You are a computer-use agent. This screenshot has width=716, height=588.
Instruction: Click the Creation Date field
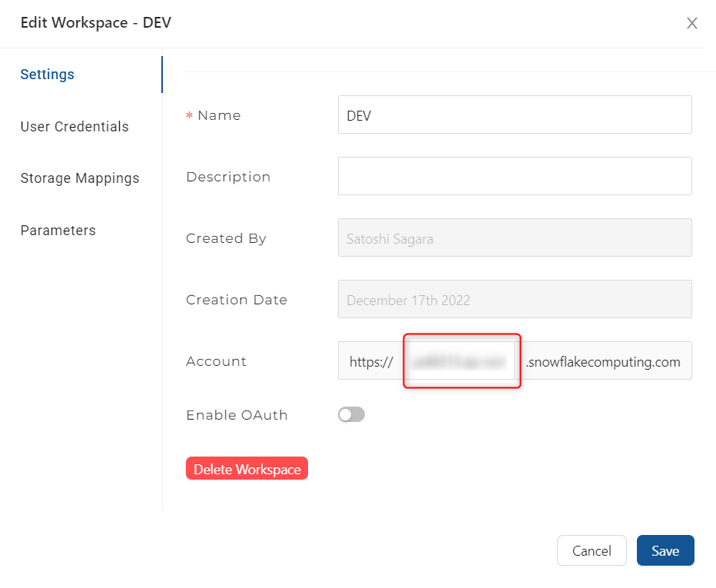[x=515, y=300]
